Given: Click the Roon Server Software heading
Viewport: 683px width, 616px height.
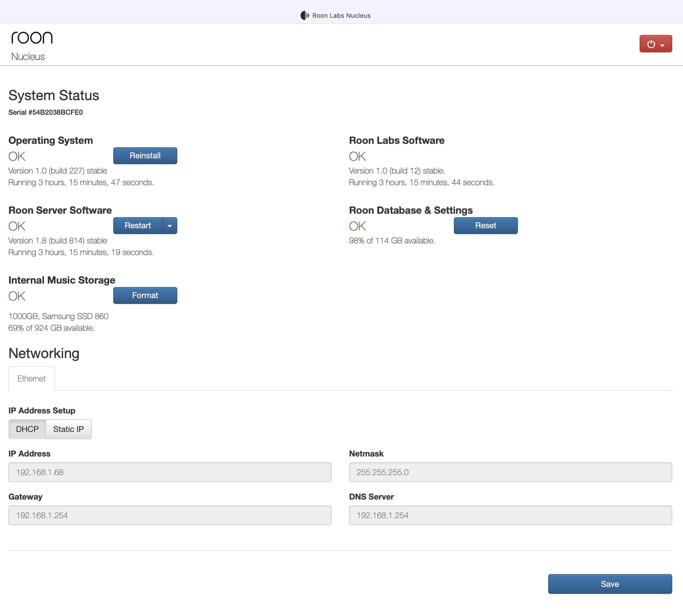Looking at the screenshot, I should [x=60, y=210].
